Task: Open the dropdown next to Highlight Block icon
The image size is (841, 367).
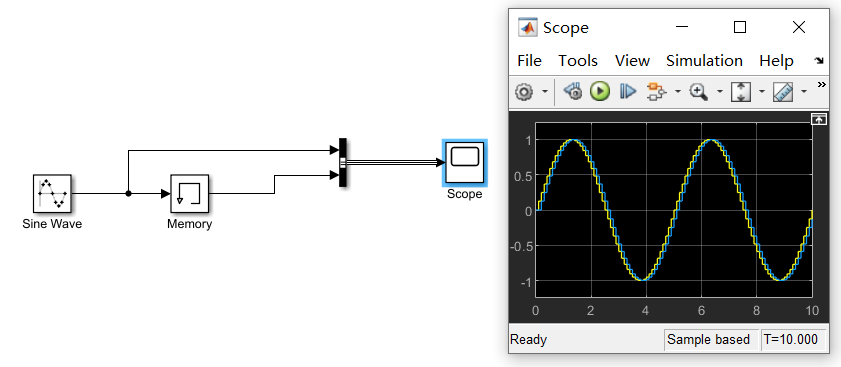Action: (x=677, y=92)
